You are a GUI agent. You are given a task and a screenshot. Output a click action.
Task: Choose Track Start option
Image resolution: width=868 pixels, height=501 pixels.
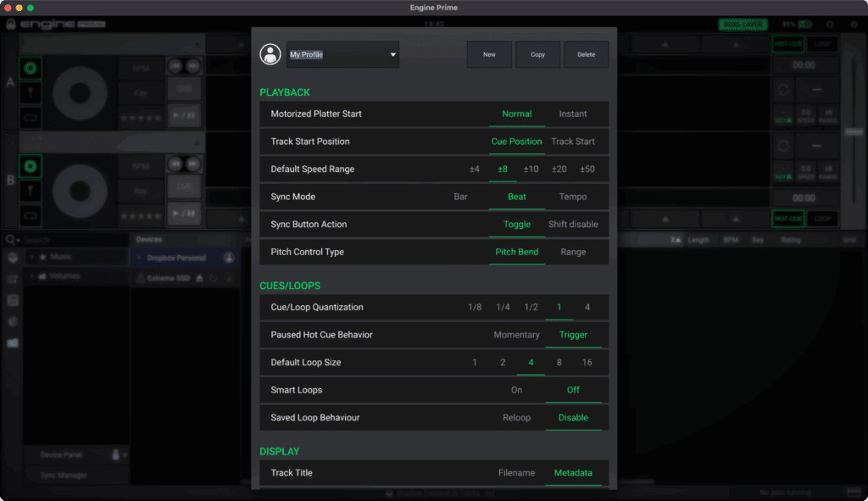[x=573, y=142]
